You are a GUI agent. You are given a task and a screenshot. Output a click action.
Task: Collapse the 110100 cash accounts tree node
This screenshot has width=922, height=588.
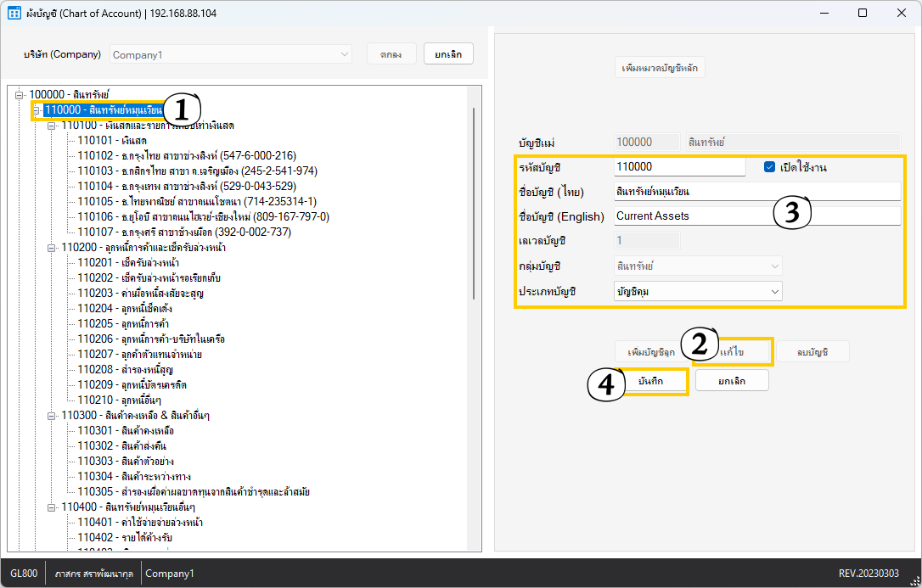(52, 126)
